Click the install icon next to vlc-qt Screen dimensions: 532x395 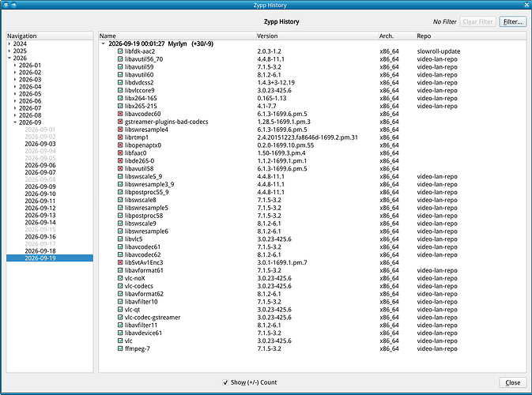(120, 310)
